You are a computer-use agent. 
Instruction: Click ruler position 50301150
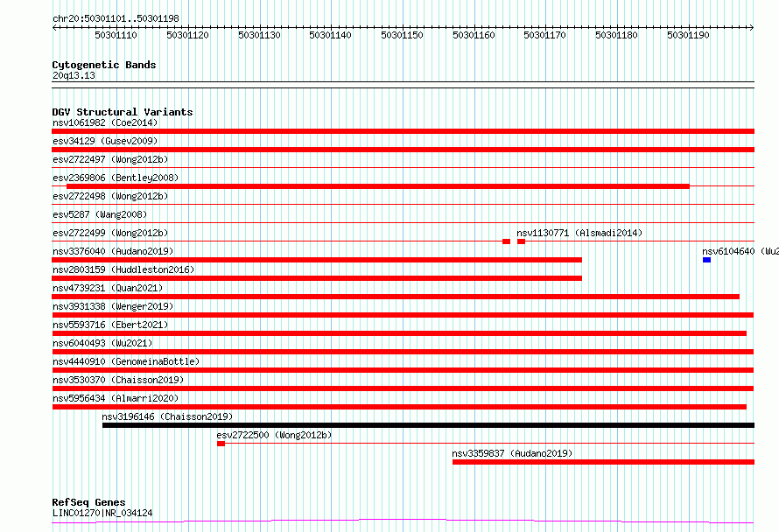(402, 35)
